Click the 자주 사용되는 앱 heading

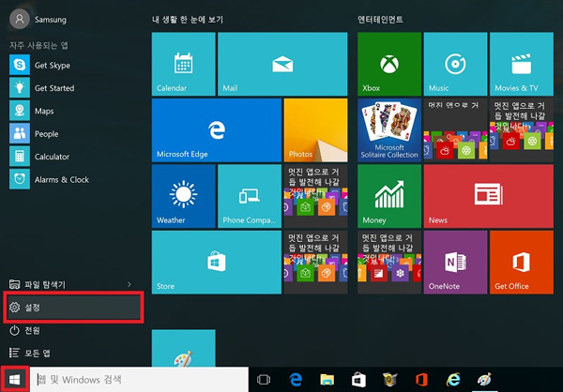[x=38, y=45]
